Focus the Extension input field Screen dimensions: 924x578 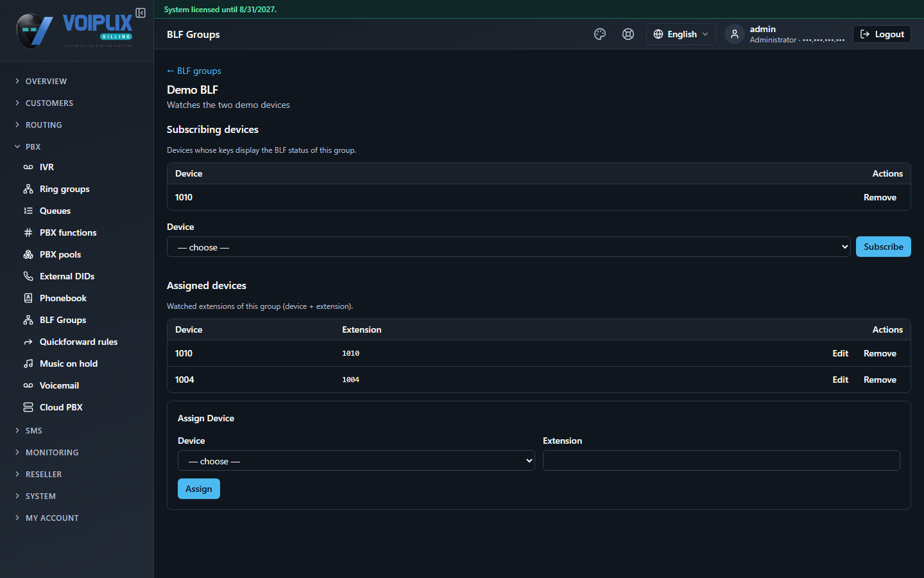tap(721, 460)
